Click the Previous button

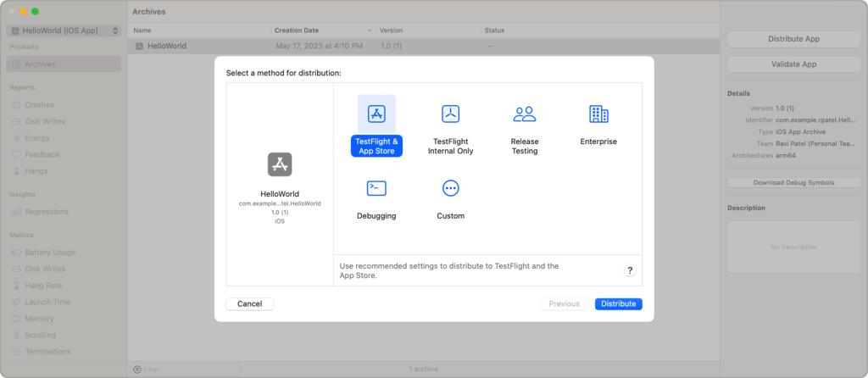point(564,303)
